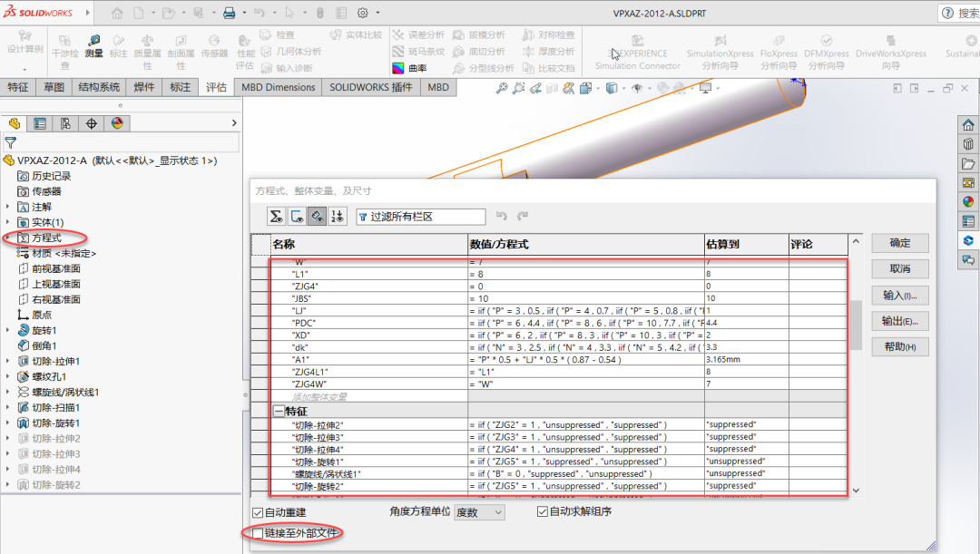Click the Zoom to Fit magnifier icon

click(502, 89)
